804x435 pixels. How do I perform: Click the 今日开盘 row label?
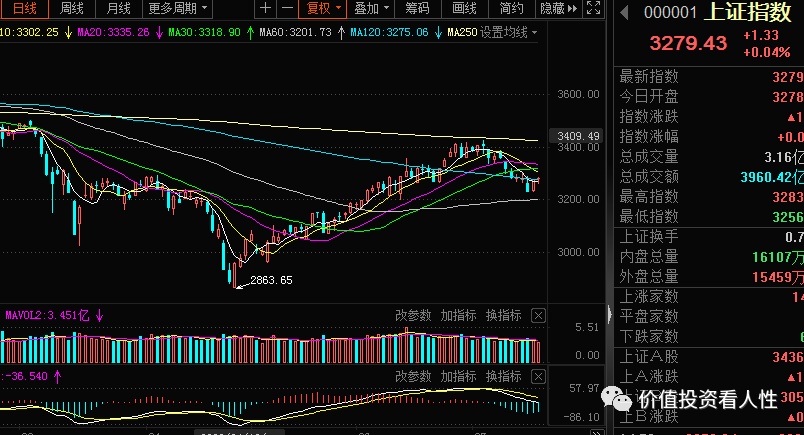649,96
